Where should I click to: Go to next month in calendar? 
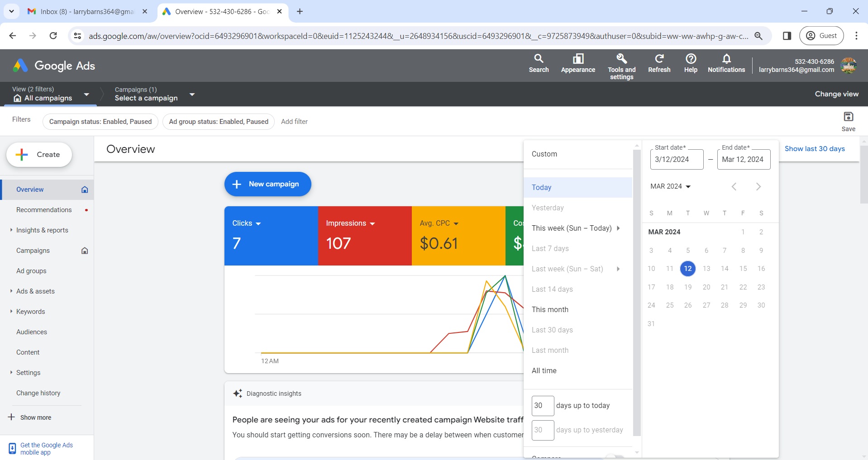tap(758, 186)
